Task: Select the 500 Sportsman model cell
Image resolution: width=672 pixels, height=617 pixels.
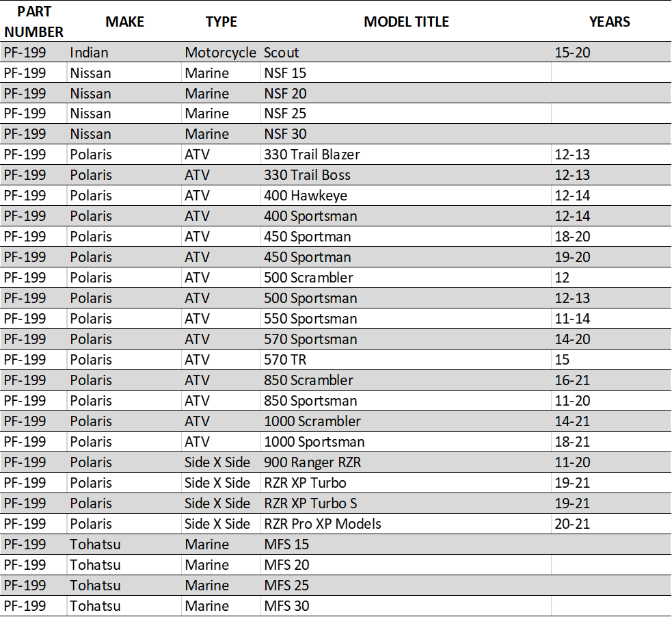Action: tap(406, 298)
